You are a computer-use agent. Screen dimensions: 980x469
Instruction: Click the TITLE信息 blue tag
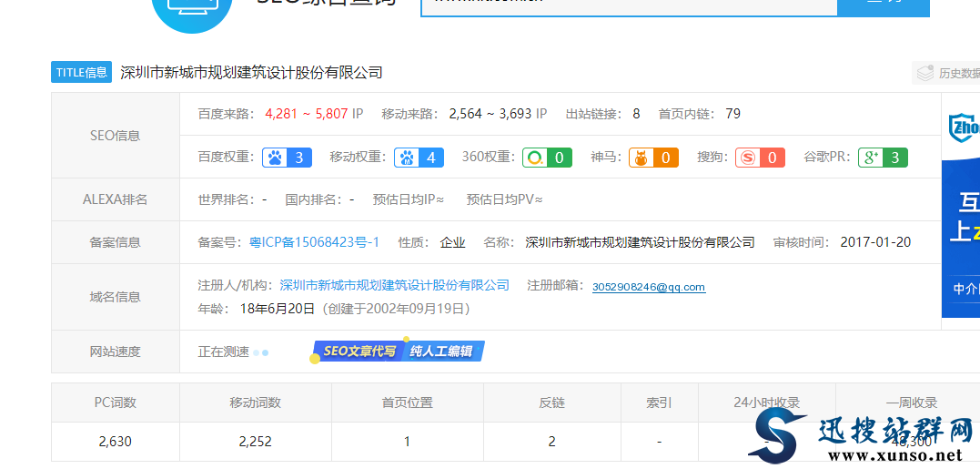tap(81, 73)
